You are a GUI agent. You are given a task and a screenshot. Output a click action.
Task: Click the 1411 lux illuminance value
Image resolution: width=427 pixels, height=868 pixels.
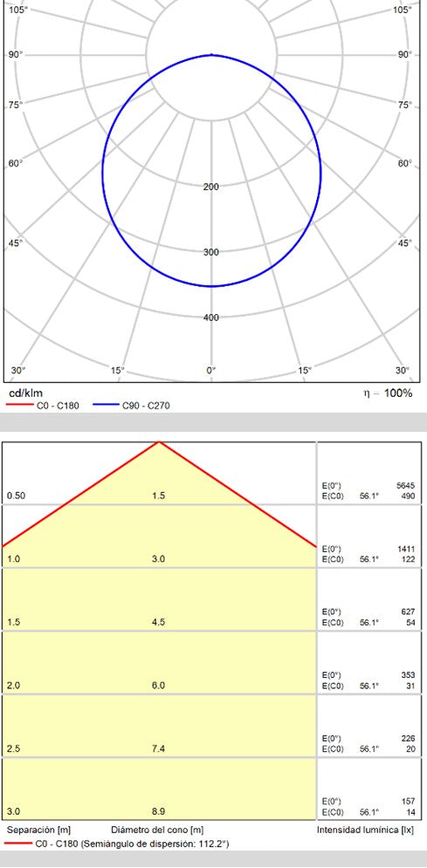(406, 549)
